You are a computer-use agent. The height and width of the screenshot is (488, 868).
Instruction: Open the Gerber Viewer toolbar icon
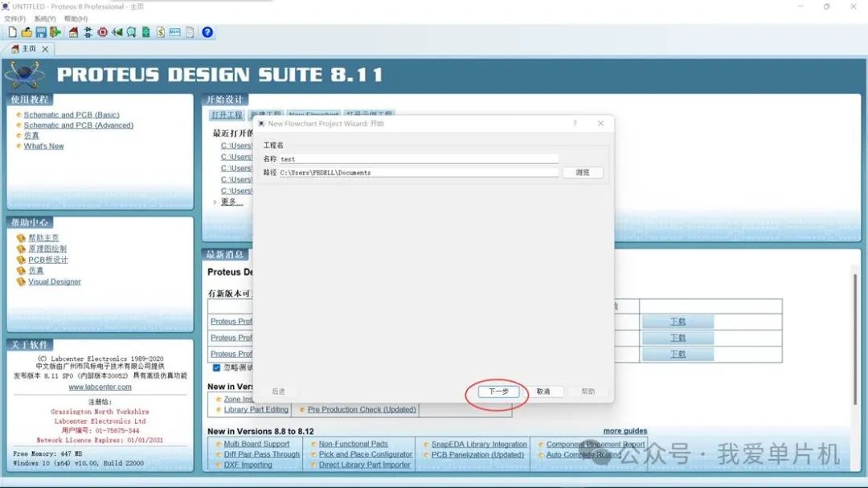(x=131, y=32)
